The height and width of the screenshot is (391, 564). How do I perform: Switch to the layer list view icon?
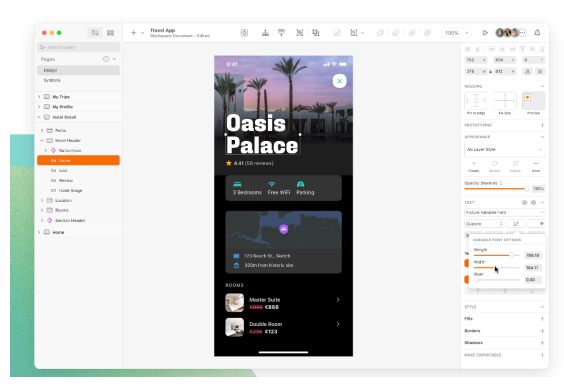click(x=95, y=33)
